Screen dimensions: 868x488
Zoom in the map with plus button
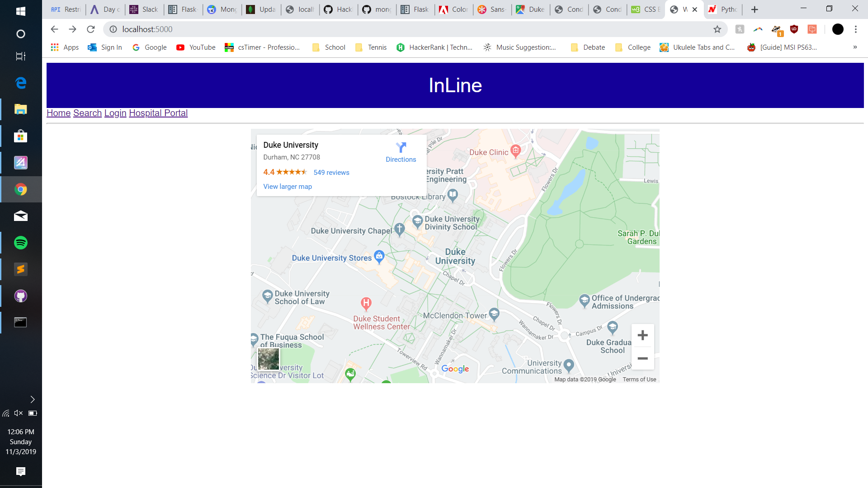pos(642,335)
